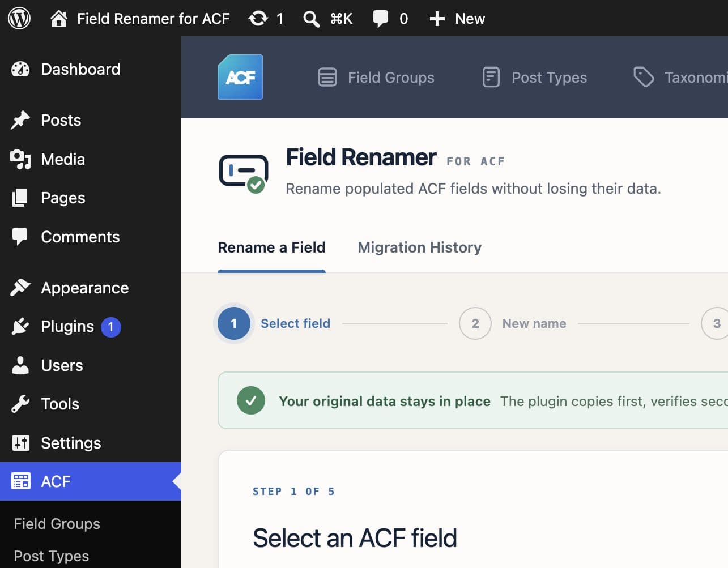Open Comments in sidebar
The height and width of the screenshot is (568, 728).
pos(80,237)
